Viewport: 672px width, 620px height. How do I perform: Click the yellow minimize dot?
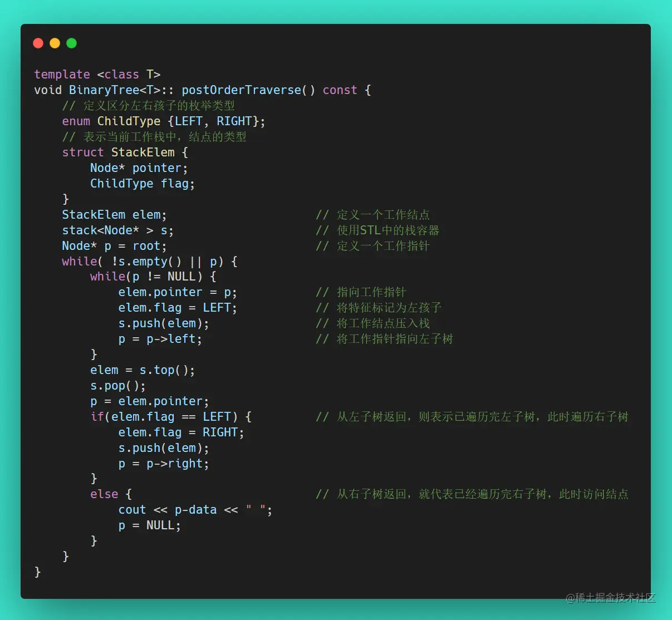pos(55,43)
